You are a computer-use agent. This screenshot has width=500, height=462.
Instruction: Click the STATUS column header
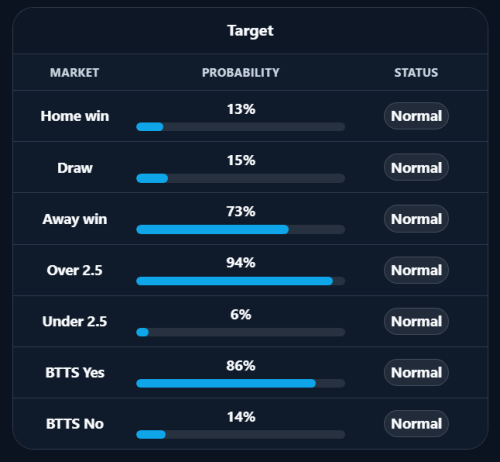(x=416, y=73)
